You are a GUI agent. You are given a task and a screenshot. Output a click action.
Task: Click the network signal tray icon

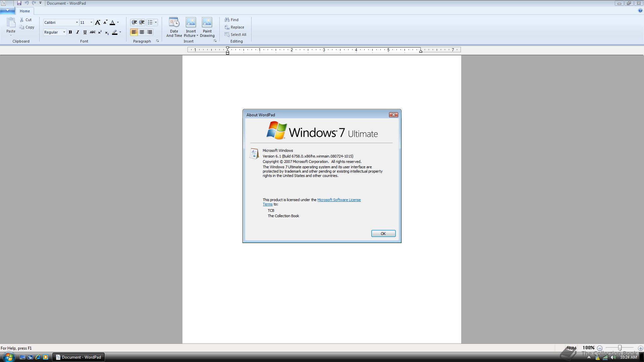pyautogui.click(x=605, y=357)
